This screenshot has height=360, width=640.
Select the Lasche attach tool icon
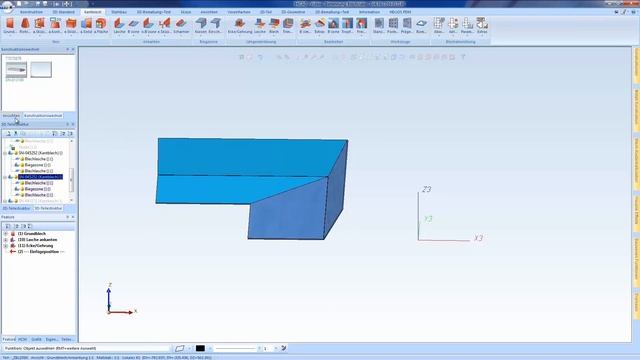click(119, 23)
